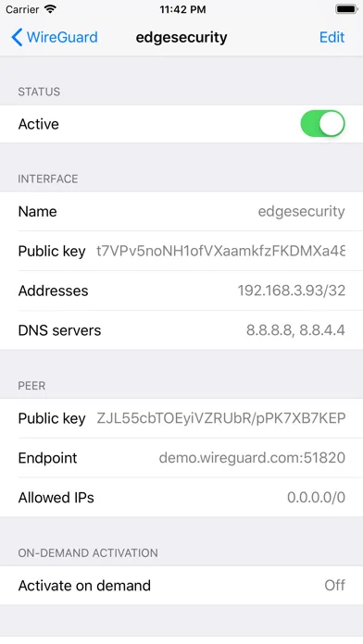Open Activate on demand setting
Screen dimensions: 363x644
[181, 585]
